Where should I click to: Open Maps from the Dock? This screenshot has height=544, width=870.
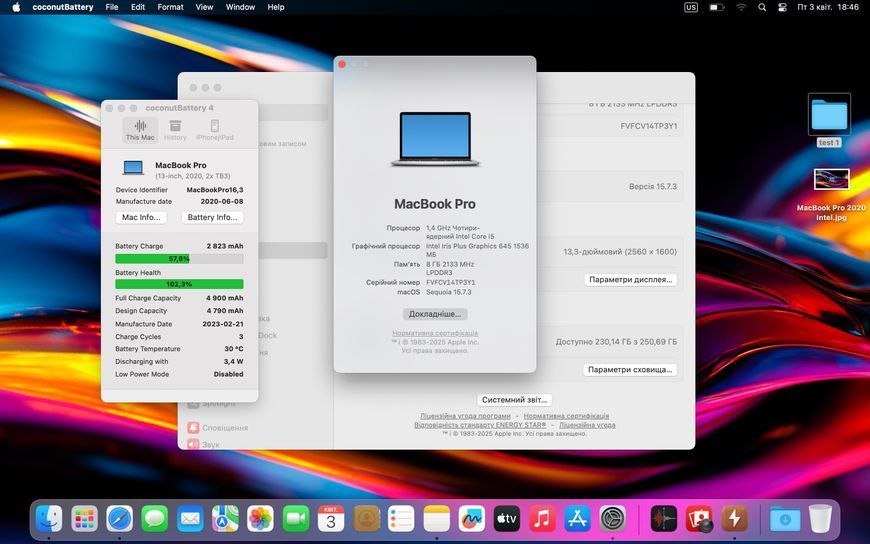pos(225,519)
